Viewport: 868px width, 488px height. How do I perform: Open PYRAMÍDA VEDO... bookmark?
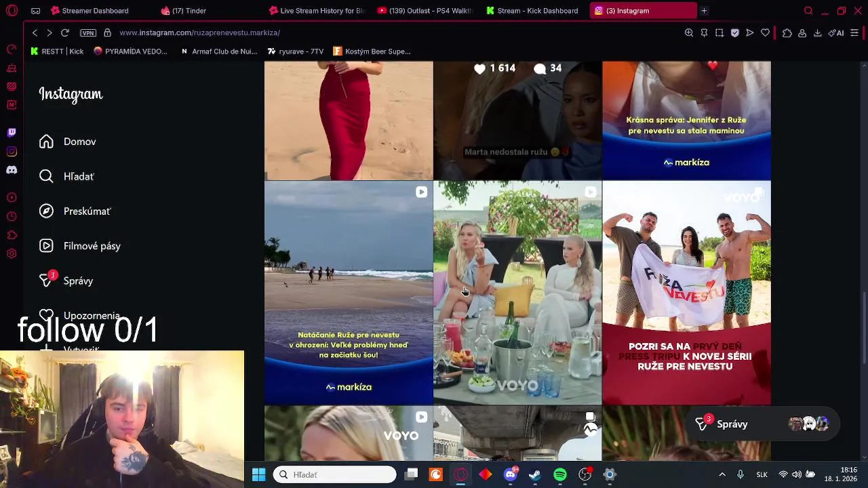pyautogui.click(x=130, y=52)
